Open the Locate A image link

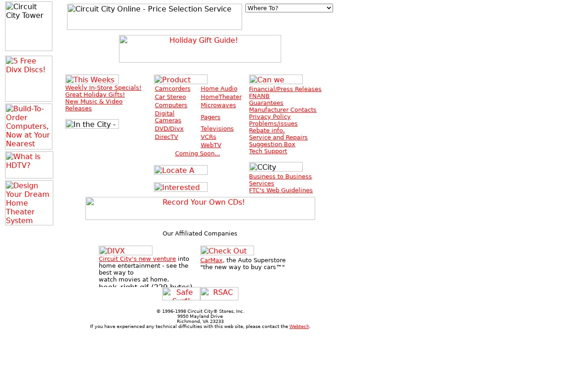pyautogui.click(x=181, y=170)
